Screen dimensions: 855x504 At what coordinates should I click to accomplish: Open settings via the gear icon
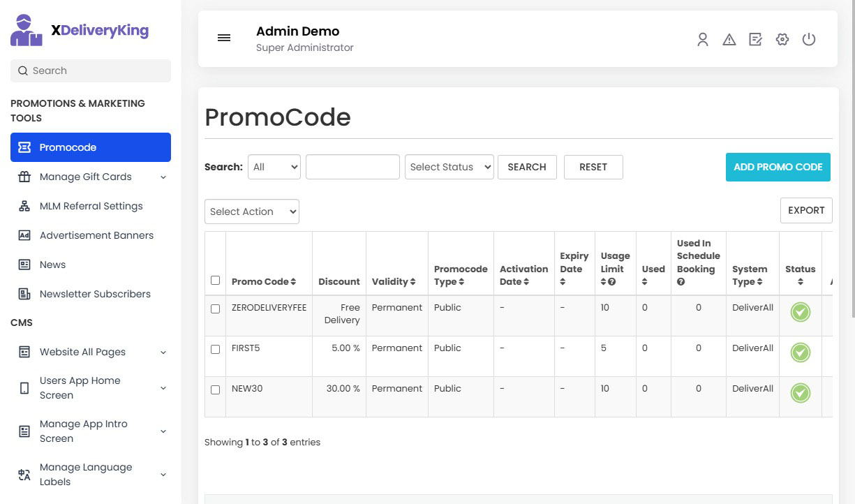point(782,40)
